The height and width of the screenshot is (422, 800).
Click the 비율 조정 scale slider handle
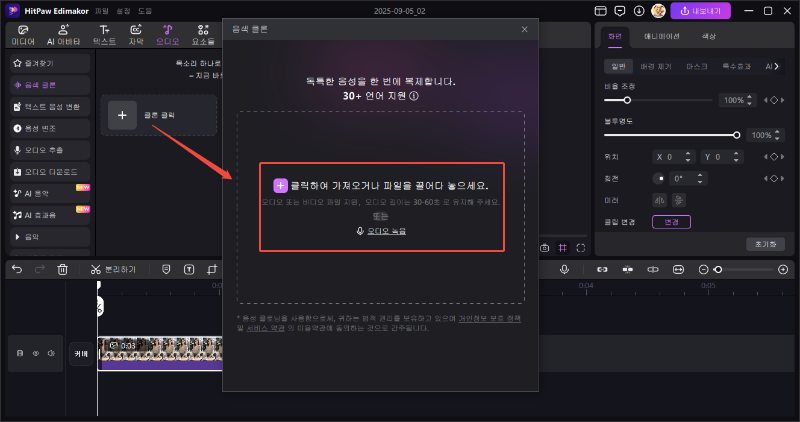627,100
